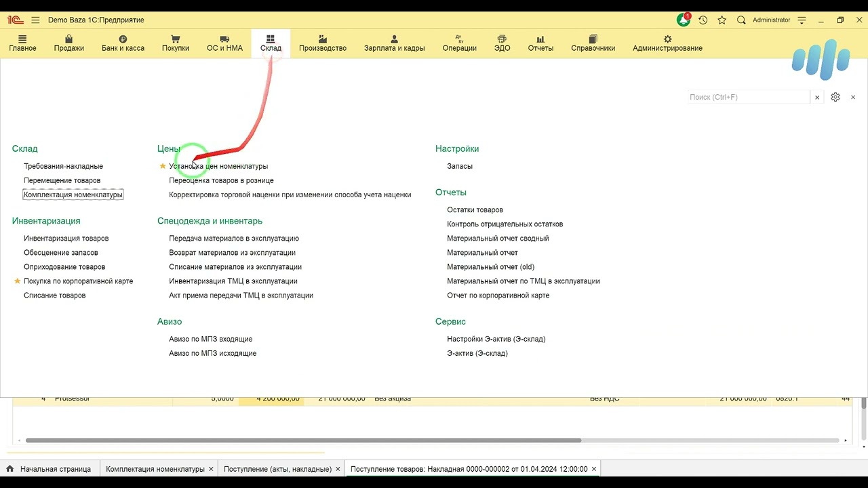Open Остатки товаров report

click(475, 210)
